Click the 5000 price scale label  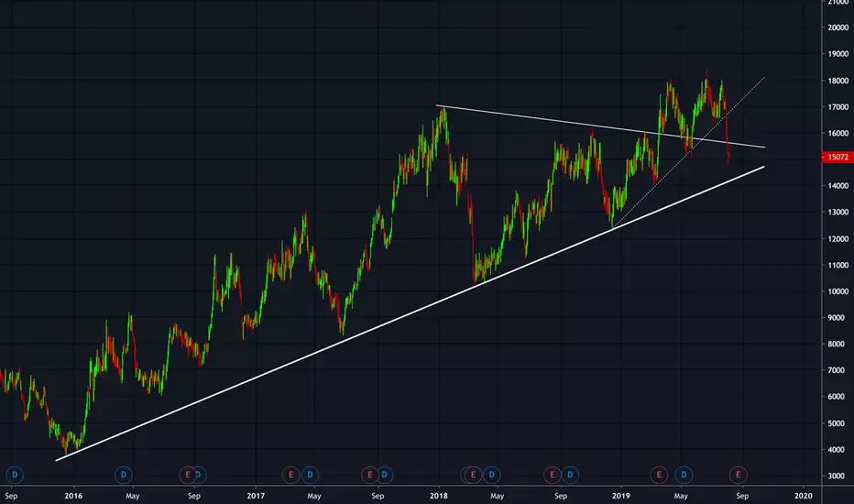[838, 423]
